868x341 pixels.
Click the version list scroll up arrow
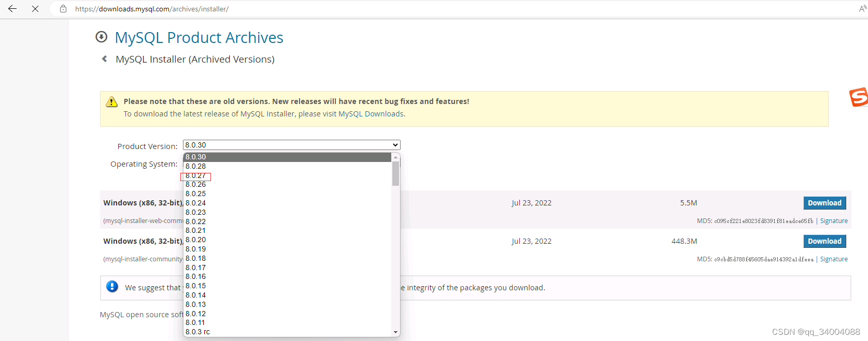click(x=395, y=157)
